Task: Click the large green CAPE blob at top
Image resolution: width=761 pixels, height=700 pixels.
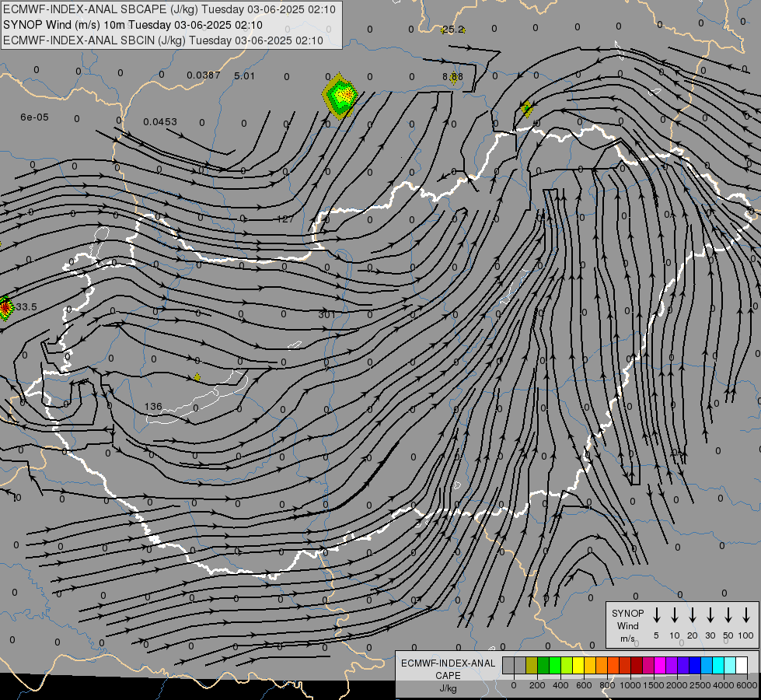Action: pos(340,96)
